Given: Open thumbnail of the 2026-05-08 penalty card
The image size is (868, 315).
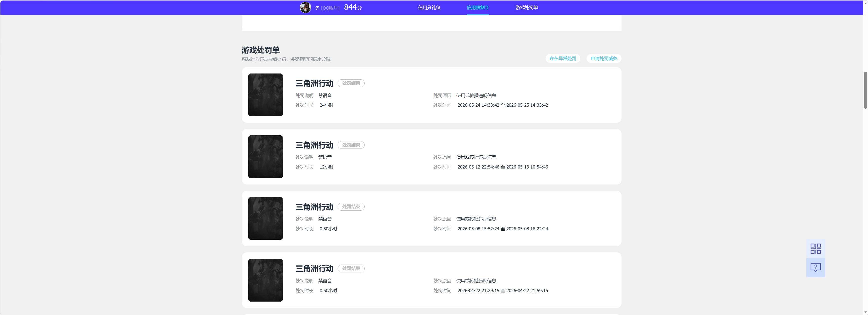Looking at the screenshot, I should coord(265,218).
